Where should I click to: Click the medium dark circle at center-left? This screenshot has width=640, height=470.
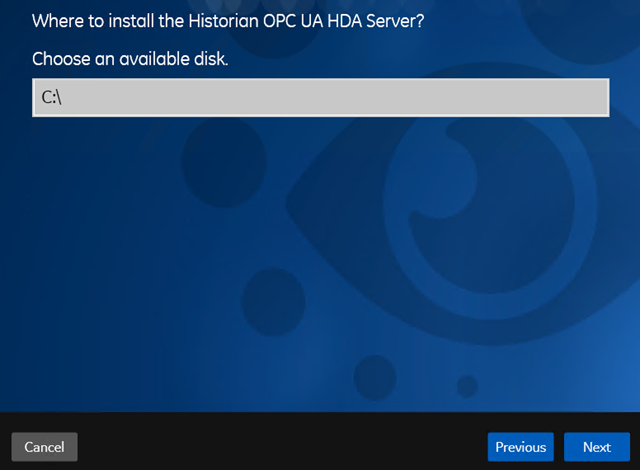tap(273, 302)
